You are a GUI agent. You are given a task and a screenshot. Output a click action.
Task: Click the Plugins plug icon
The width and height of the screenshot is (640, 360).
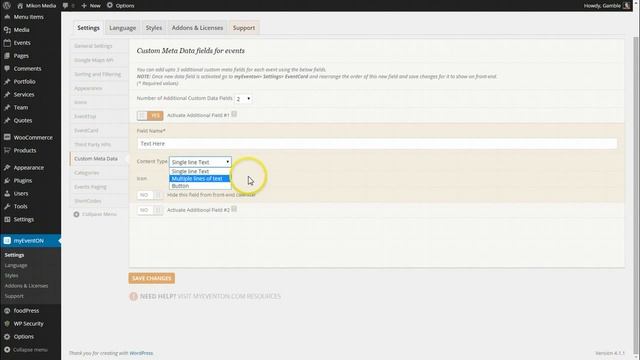pos(7,180)
